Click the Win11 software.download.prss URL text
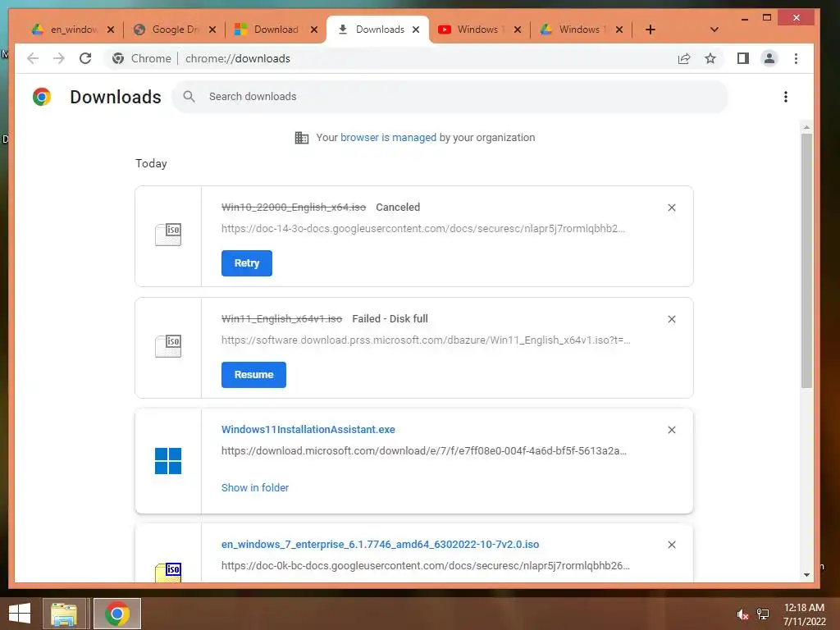 426,340
